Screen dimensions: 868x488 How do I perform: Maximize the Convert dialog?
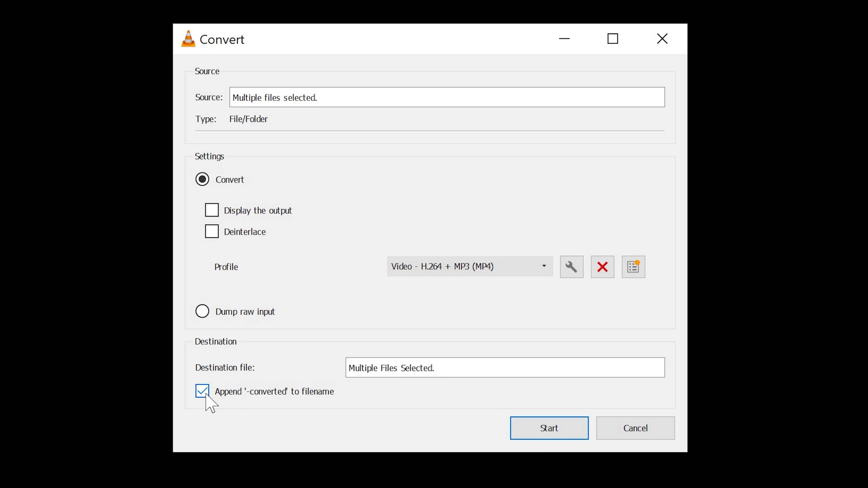613,39
